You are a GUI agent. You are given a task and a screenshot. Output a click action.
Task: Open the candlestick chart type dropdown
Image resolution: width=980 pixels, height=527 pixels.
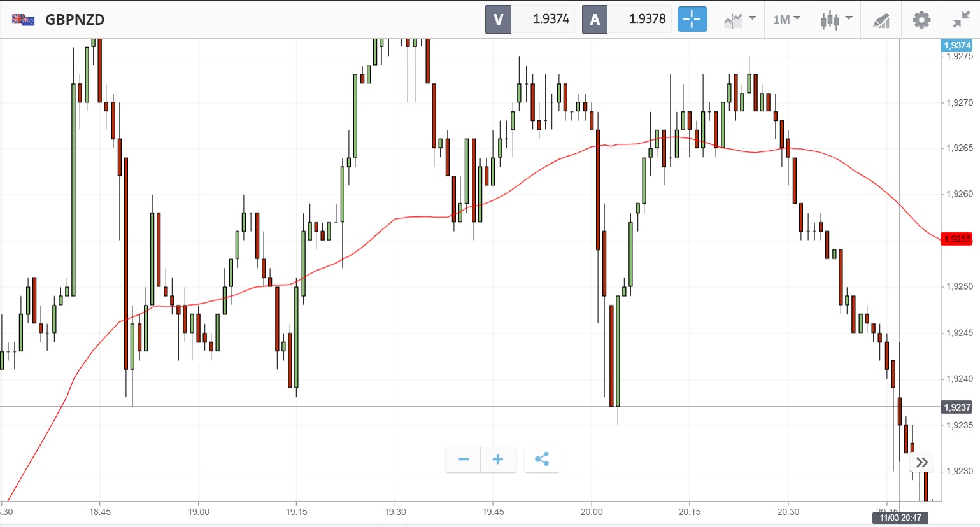coord(835,20)
